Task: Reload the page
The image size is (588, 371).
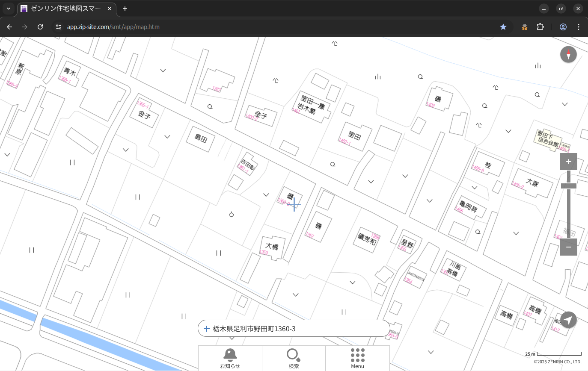Action: pos(40,27)
